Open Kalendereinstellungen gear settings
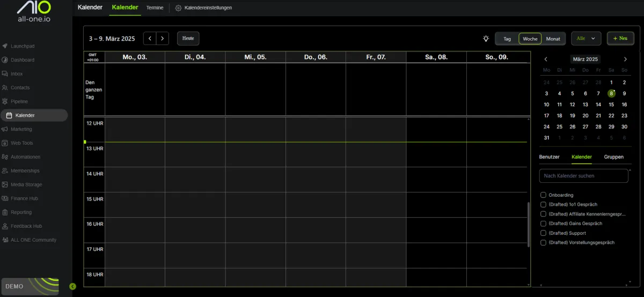This screenshot has height=297, width=644. [203, 8]
